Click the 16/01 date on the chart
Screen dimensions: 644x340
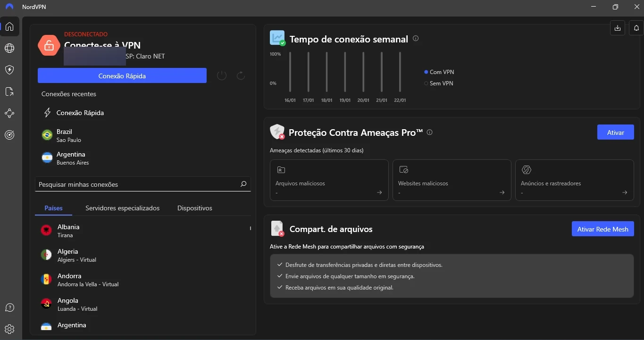click(290, 100)
